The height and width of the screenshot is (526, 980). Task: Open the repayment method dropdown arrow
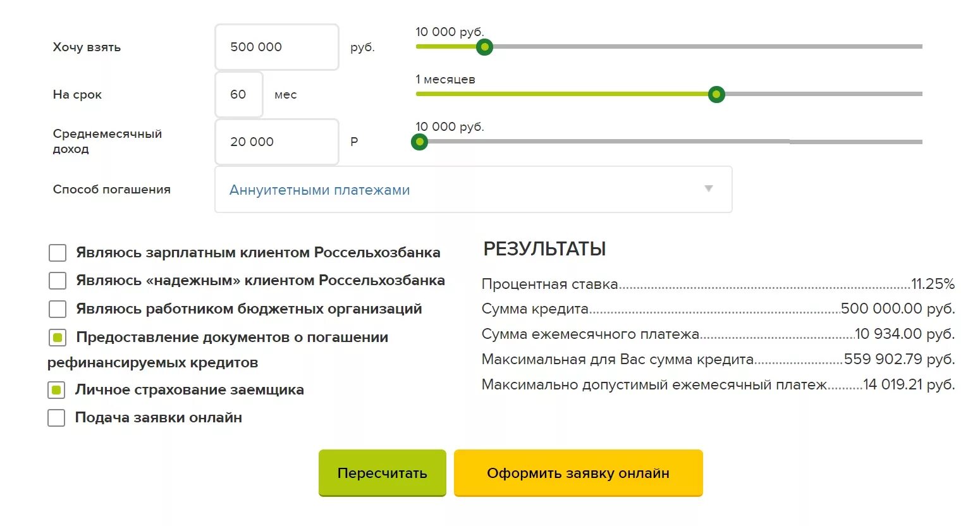[x=709, y=188]
